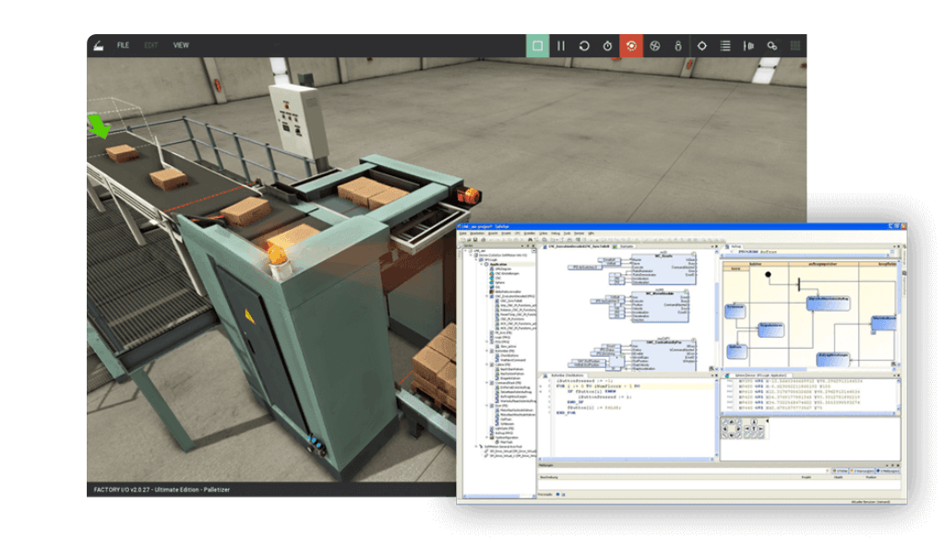Toggle the grid icon at toolbar's far right
This screenshot has width=945, height=560.
(x=795, y=45)
